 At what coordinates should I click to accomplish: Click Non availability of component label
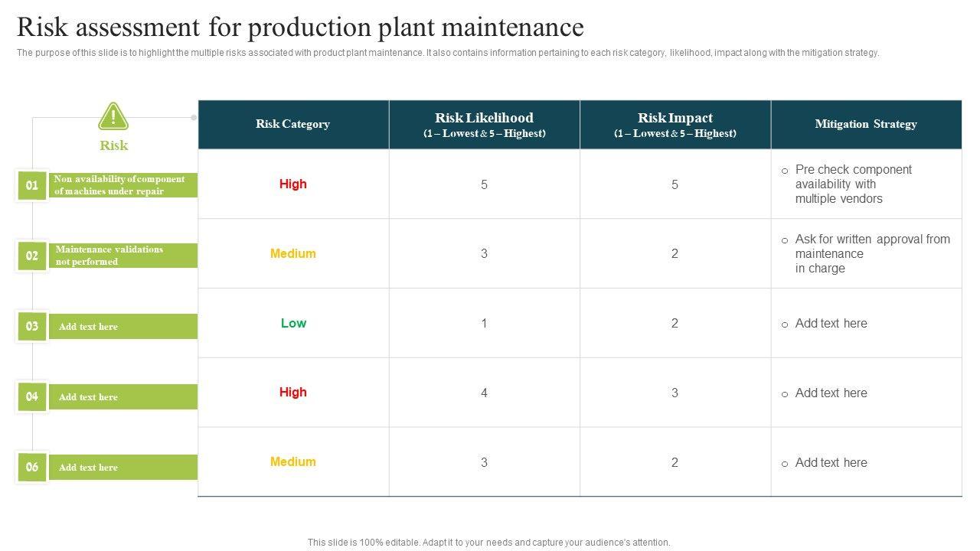click(119, 185)
